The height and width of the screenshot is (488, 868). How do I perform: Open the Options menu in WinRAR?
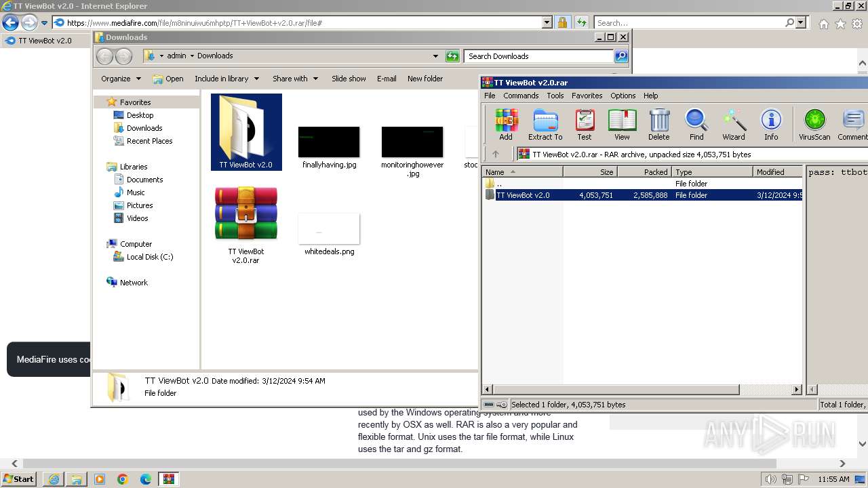point(623,96)
